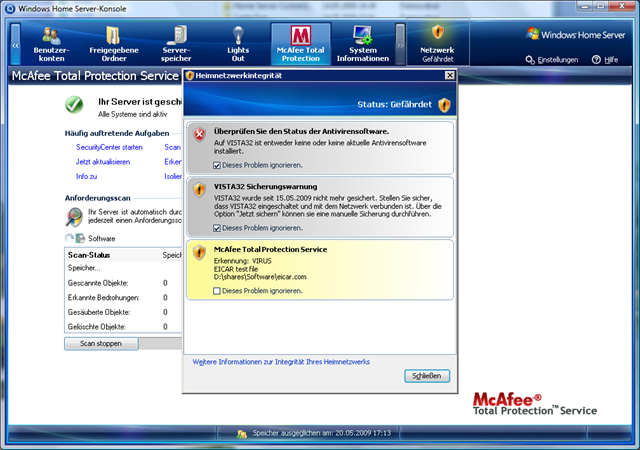This screenshot has height=450, width=640.
Task: Click the Anforderungsscan magnifier icon
Action: click(x=74, y=217)
